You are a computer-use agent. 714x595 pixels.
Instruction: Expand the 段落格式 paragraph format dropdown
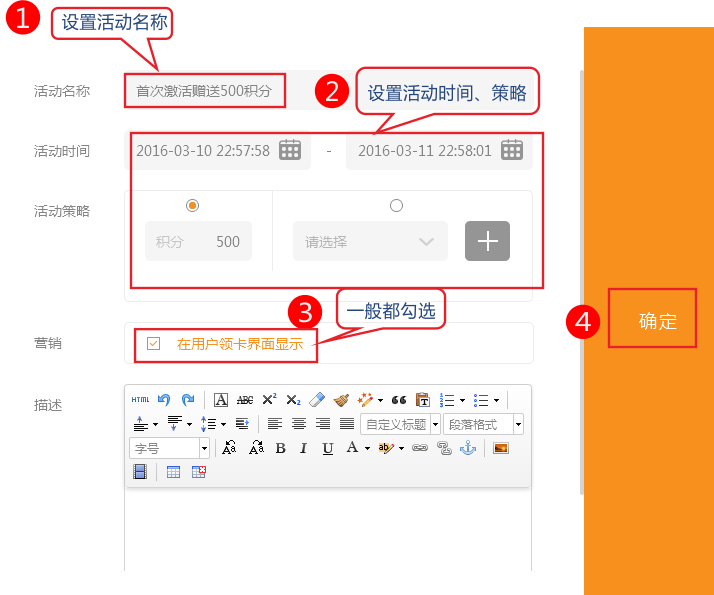click(518, 424)
